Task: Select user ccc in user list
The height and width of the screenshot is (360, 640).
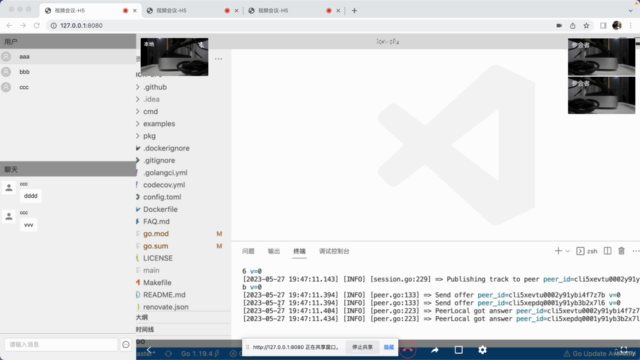Action: (x=68, y=87)
